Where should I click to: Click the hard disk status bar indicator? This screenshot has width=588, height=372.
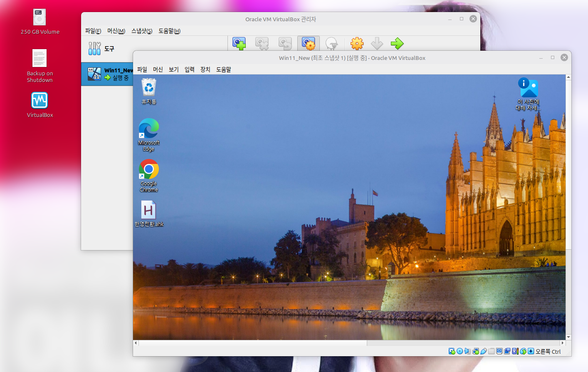(452, 351)
